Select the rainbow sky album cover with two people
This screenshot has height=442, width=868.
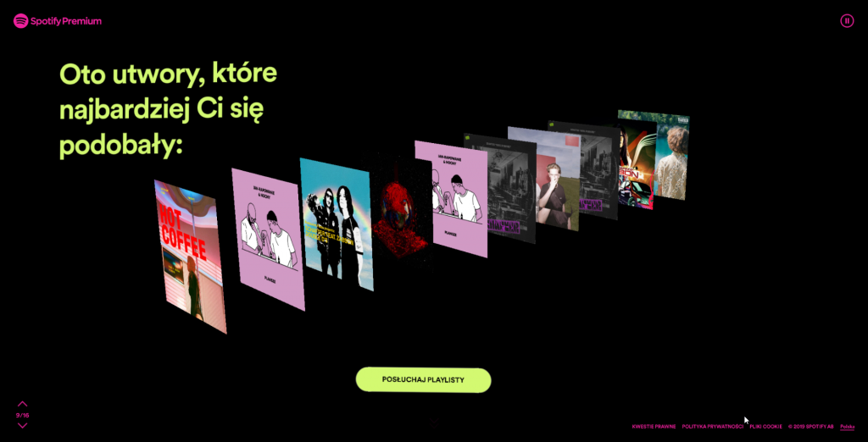point(336,224)
